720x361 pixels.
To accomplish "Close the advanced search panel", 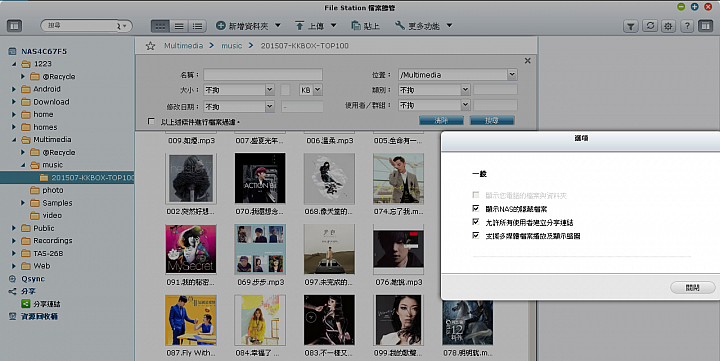I will pyautogui.click(x=528, y=61).
